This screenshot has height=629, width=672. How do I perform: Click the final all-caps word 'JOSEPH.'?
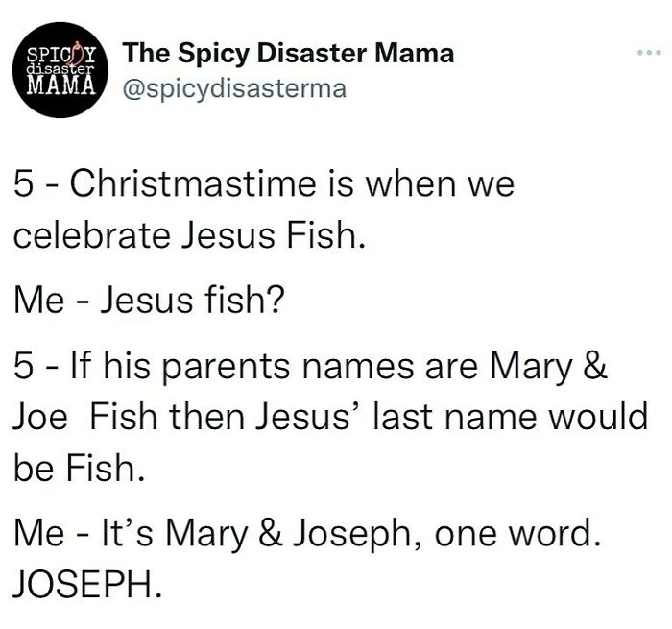point(87,584)
